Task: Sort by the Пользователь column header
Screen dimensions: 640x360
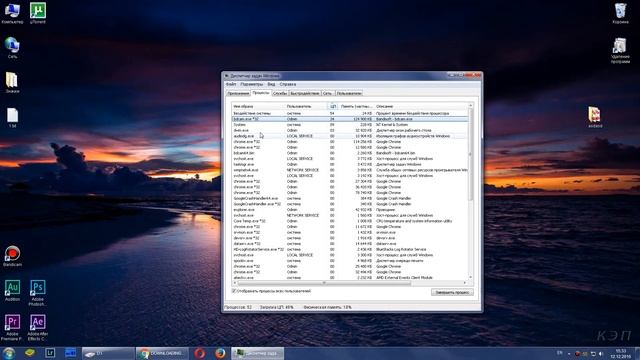Action: coord(306,106)
